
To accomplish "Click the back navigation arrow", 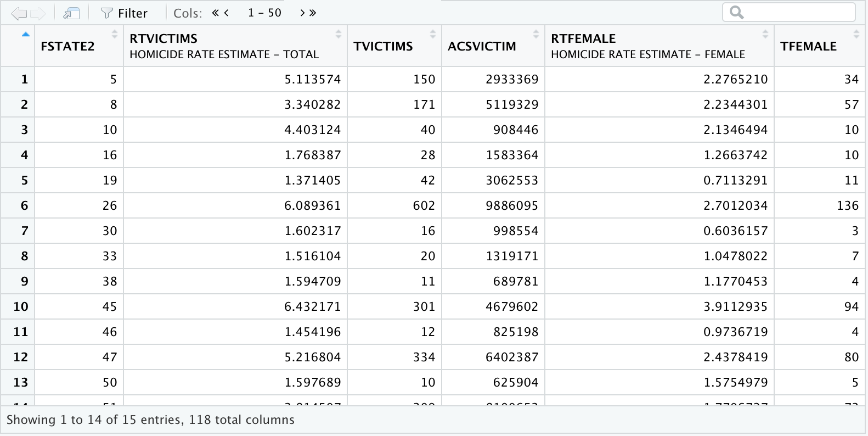I will [x=19, y=13].
